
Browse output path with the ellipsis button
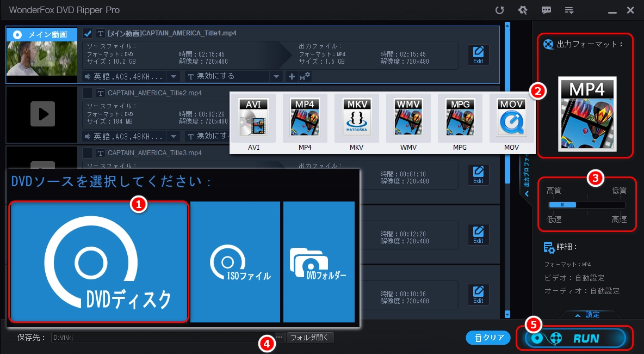click(279, 338)
